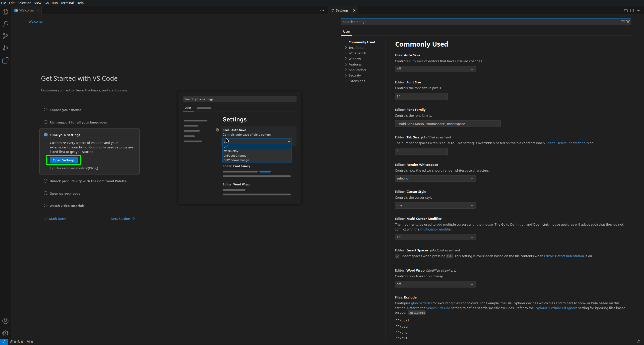
Task: Select the User settings tab
Action: pos(346,31)
